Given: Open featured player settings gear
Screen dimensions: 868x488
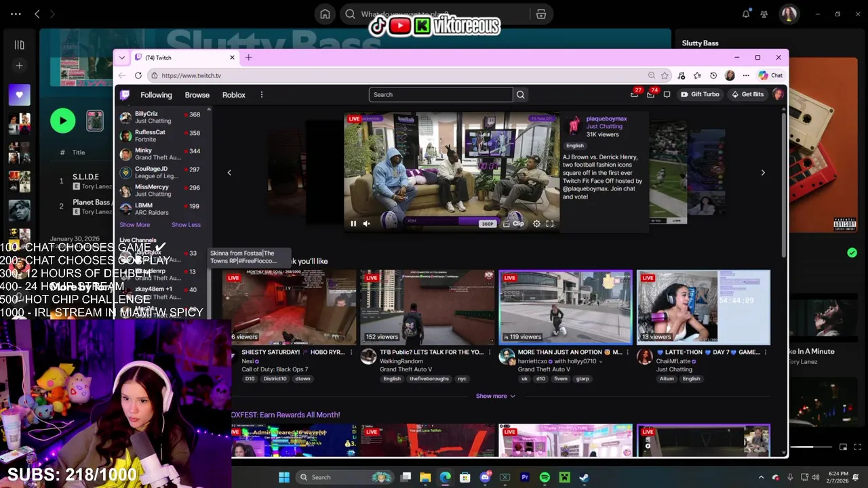Looking at the screenshot, I should [536, 224].
